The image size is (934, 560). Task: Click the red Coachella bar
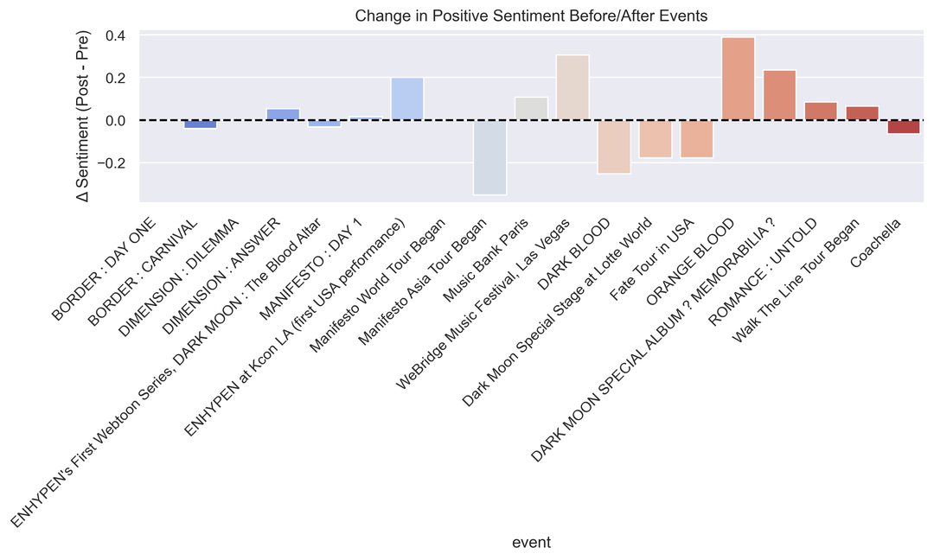(x=903, y=127)
